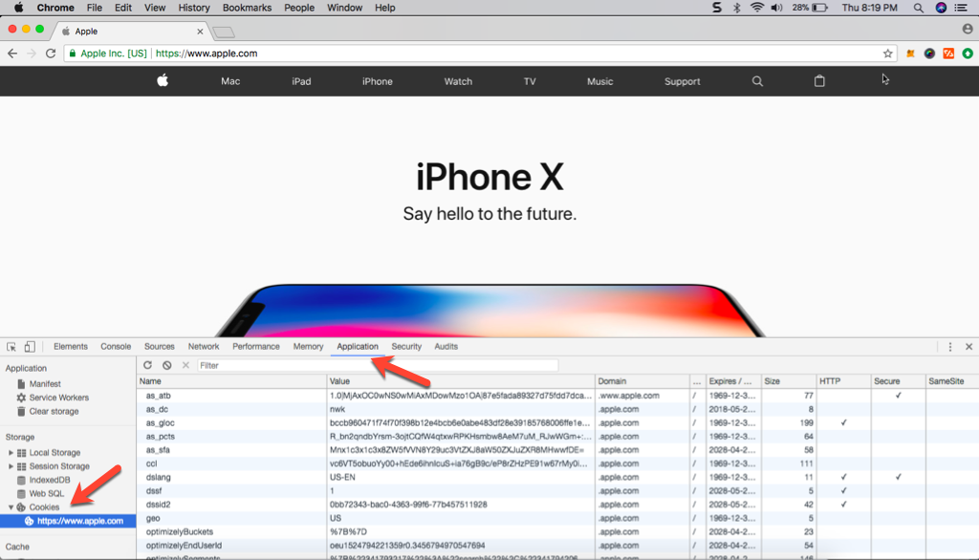The image size is (979, 560).
Task: Sort by the Name column header
Action: pos(231,381)
